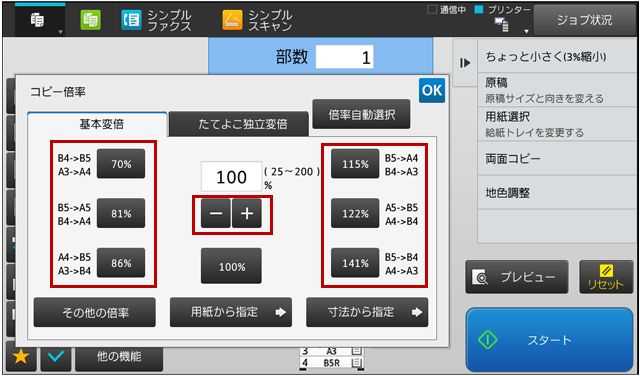The width and height of the screenshot is (640, 376).
Task: Set ratio to 115% preset
Action: 355,164
